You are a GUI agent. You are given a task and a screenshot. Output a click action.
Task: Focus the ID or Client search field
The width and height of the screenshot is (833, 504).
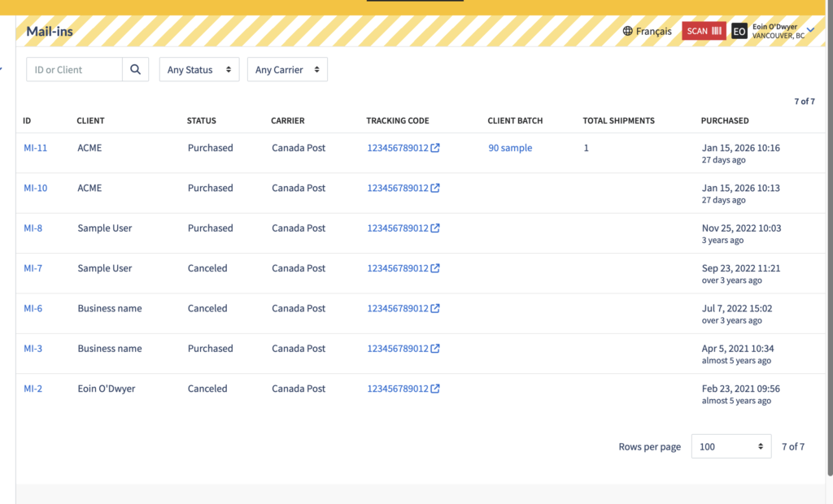point(75,70)
